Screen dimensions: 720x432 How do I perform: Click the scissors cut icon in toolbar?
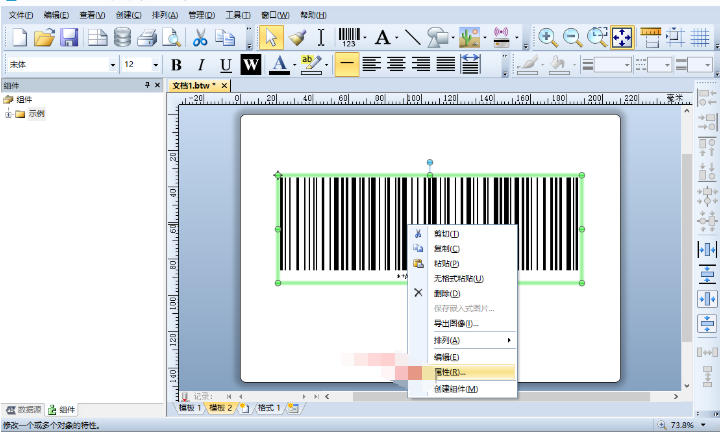(x=200, y=38)
